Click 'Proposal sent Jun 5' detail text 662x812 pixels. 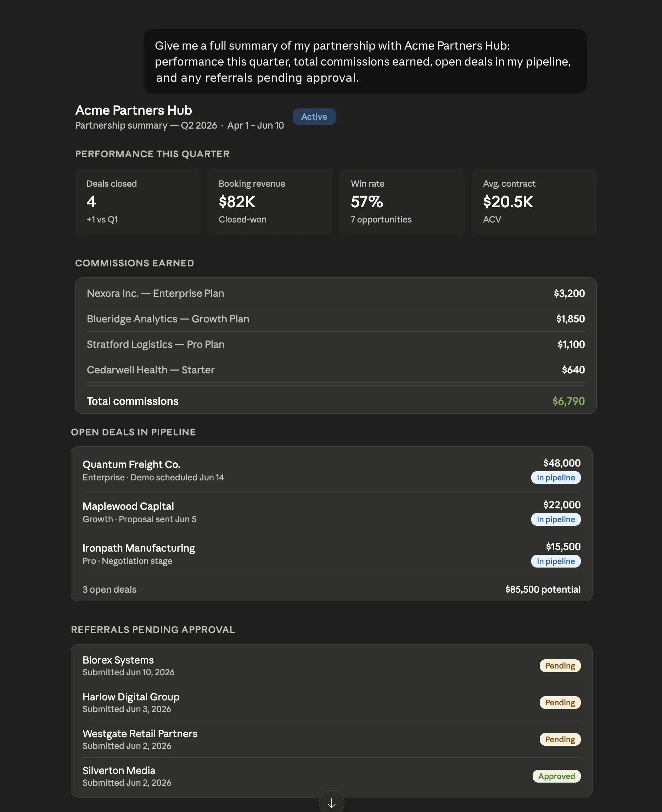click(157, 519)
